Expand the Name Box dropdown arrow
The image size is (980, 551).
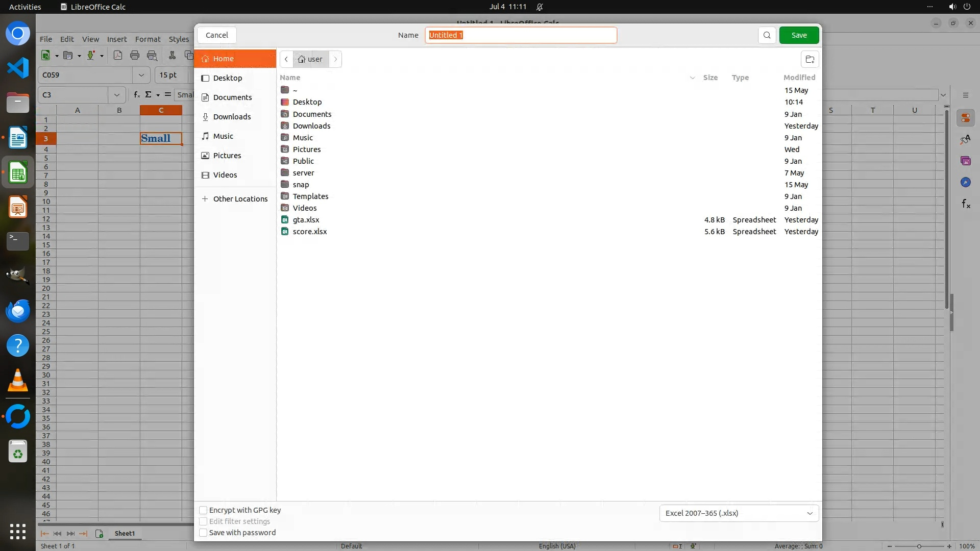point(117,95)
